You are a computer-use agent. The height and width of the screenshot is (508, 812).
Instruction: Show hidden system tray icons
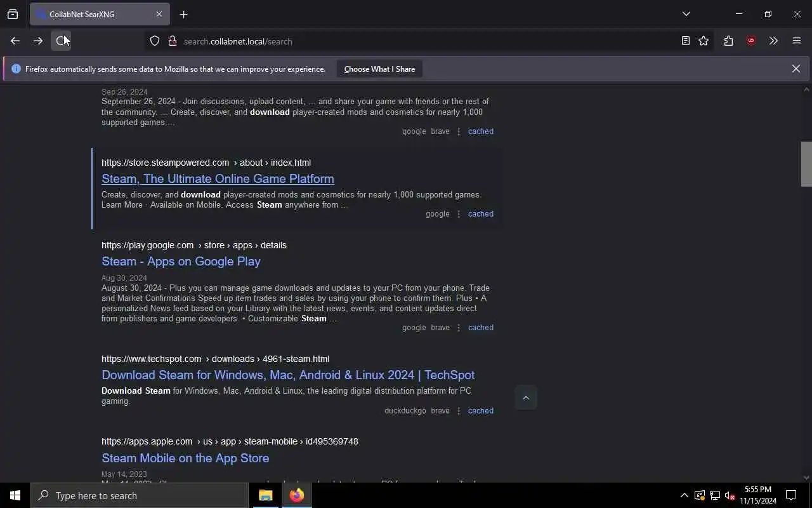684,495
